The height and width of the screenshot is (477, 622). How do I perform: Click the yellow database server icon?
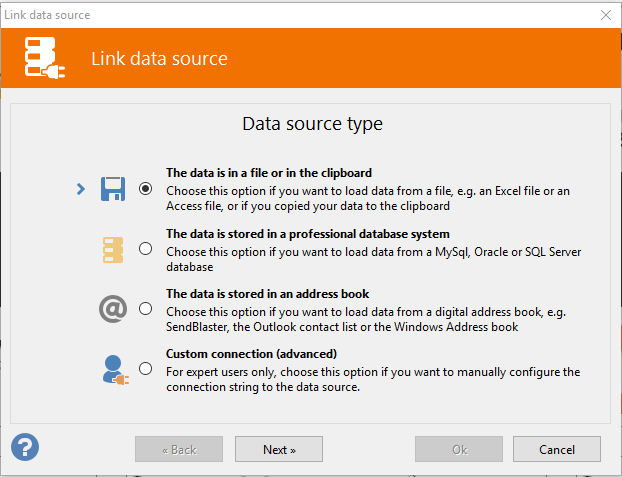(113, 250)
